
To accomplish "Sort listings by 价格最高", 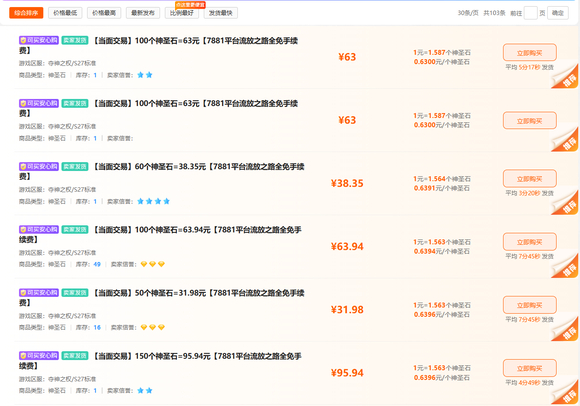I will 104,13.
